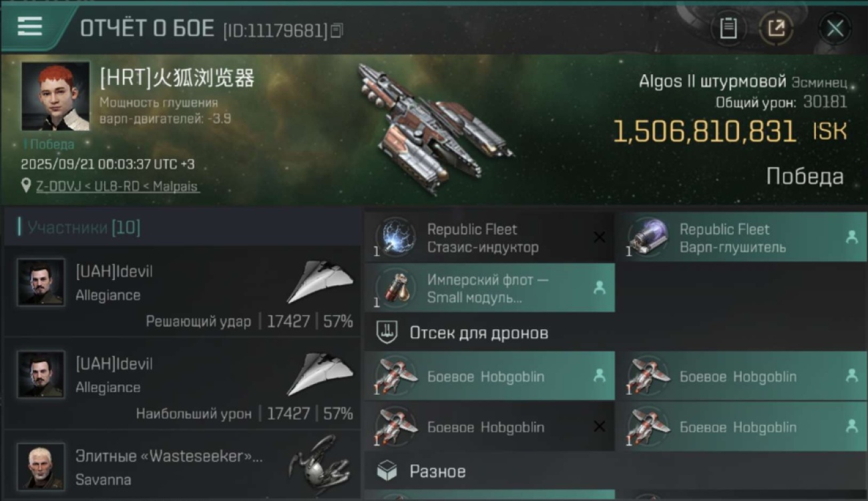Screen dimensions: 868x501
Task: Expand the Участники [10] section
Action: tap(182, 228)
